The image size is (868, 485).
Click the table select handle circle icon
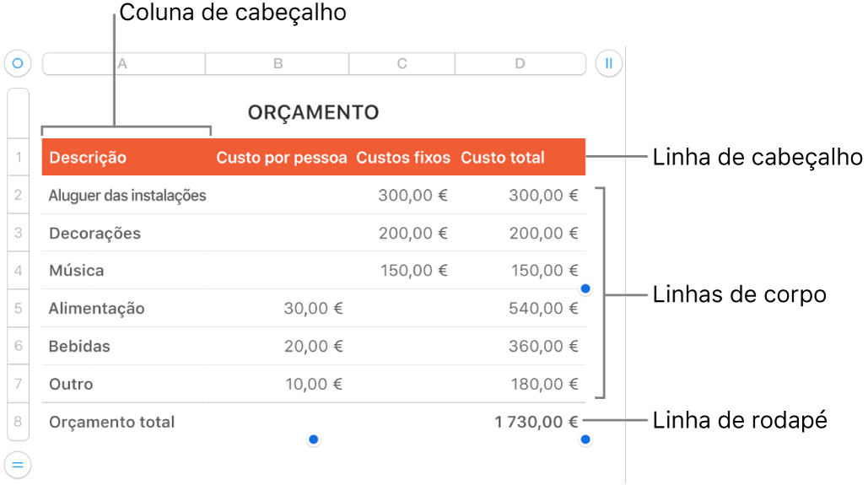(x=18, y=63)
